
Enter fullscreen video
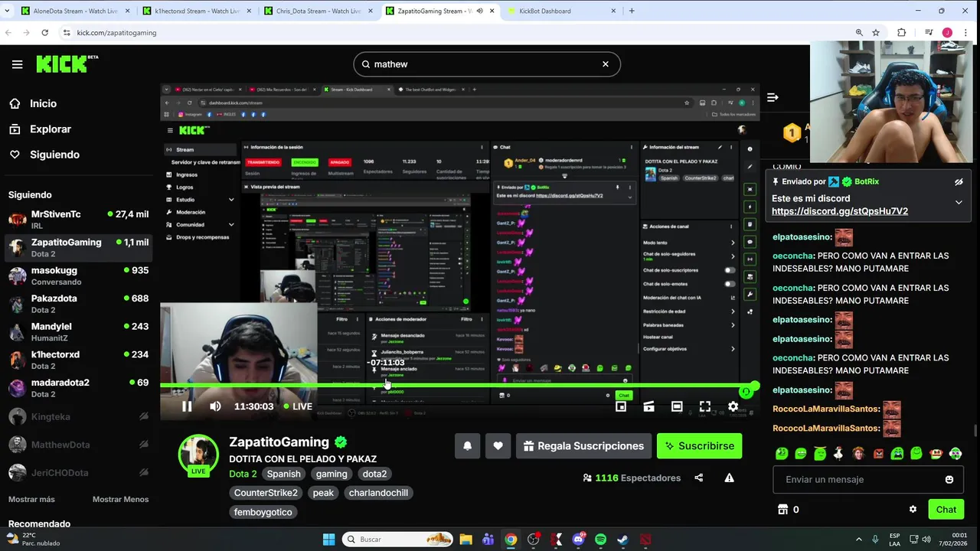click(705, 406)
